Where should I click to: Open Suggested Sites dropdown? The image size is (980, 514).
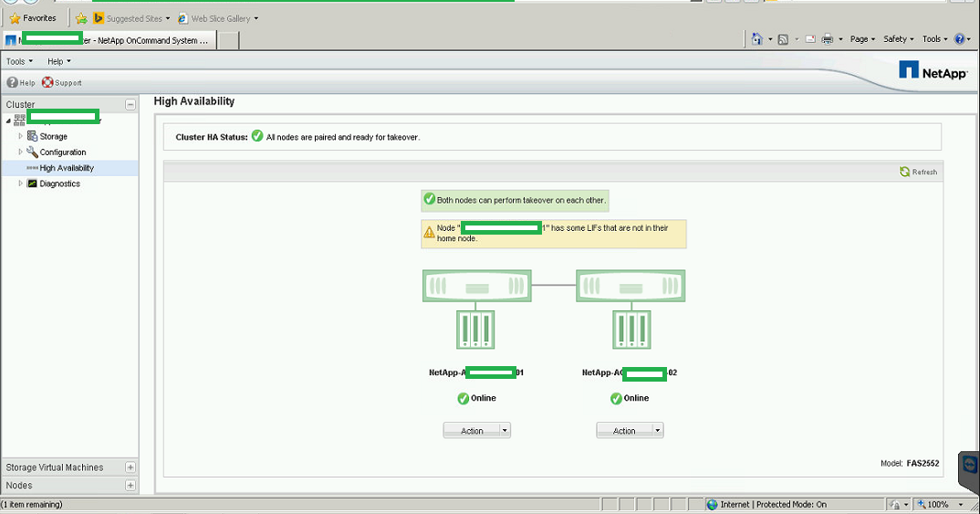(x=131, y=19)
